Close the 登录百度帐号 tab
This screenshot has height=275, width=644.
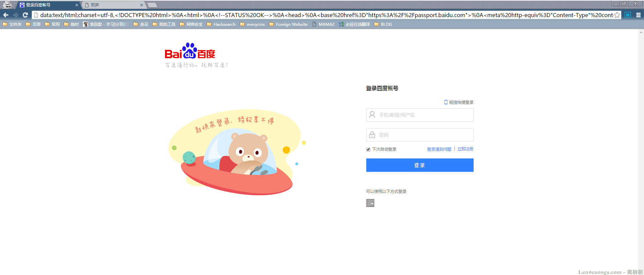(77, 5)
